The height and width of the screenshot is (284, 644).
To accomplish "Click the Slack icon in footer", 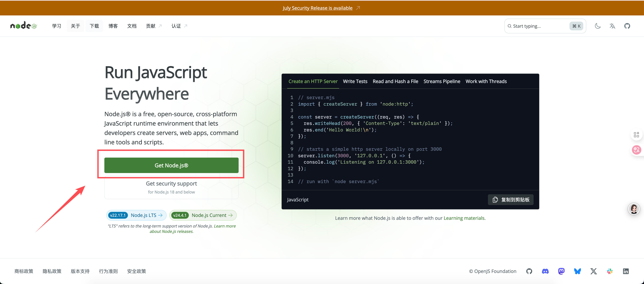I will (x=610, y=271).
